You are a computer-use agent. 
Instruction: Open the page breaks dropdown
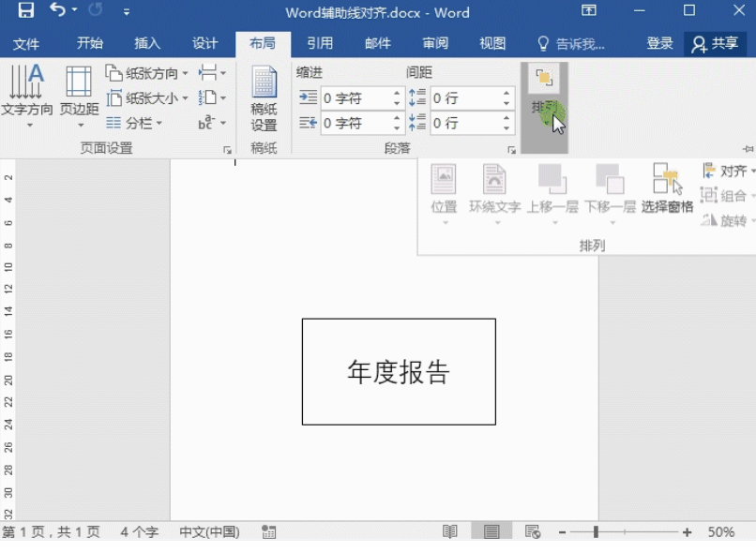tap(212, 73)
